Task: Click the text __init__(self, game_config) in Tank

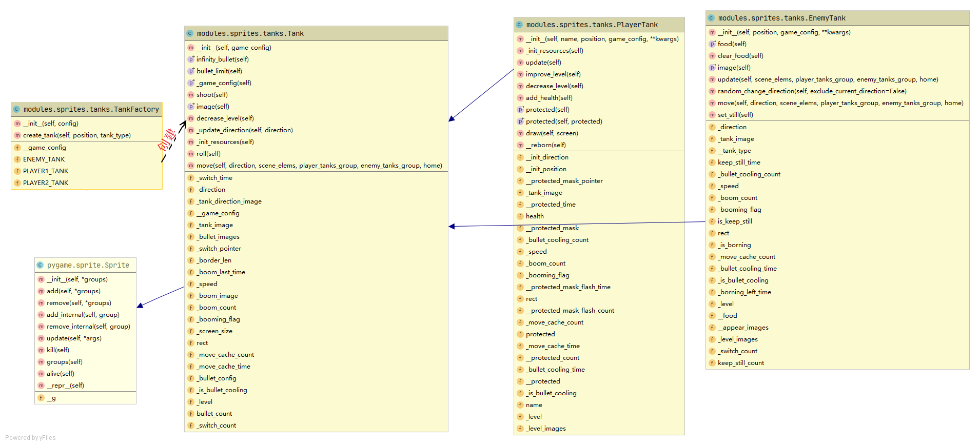Action: pos(234,48)
